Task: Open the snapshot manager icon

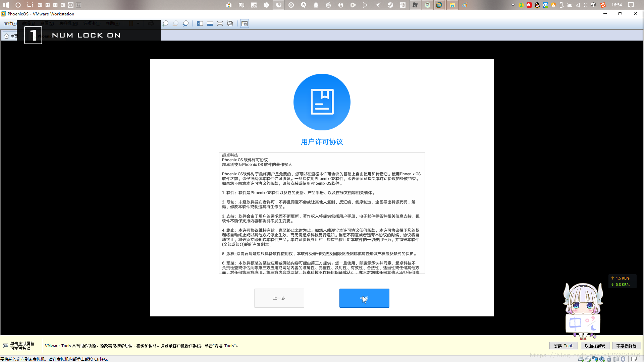Action: (185, 23)
